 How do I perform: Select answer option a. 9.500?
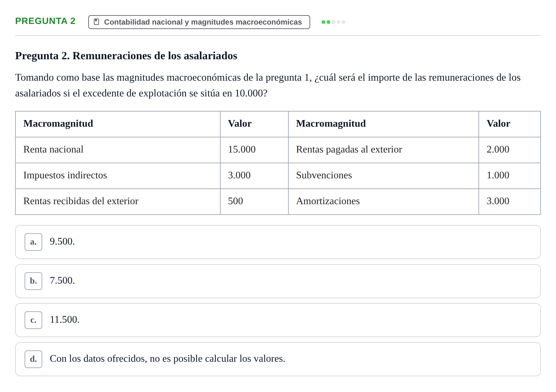click(x=278, y=242)
